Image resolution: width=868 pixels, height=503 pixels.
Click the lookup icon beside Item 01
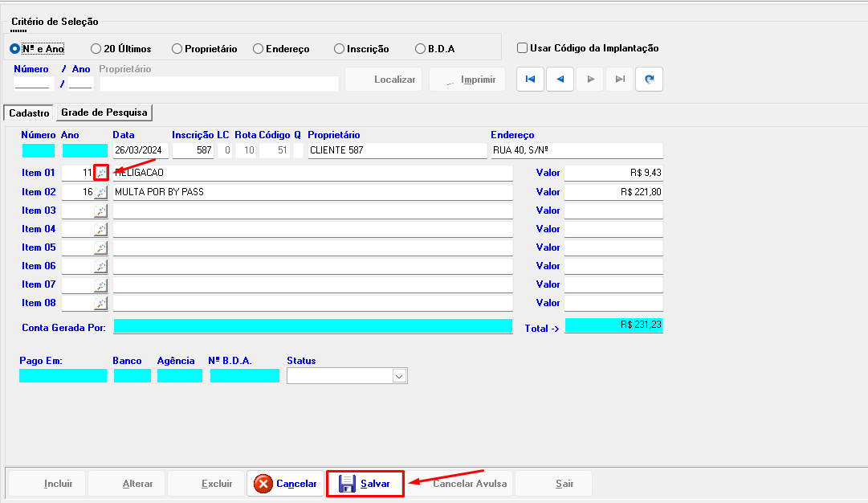(x=100, y=173)
